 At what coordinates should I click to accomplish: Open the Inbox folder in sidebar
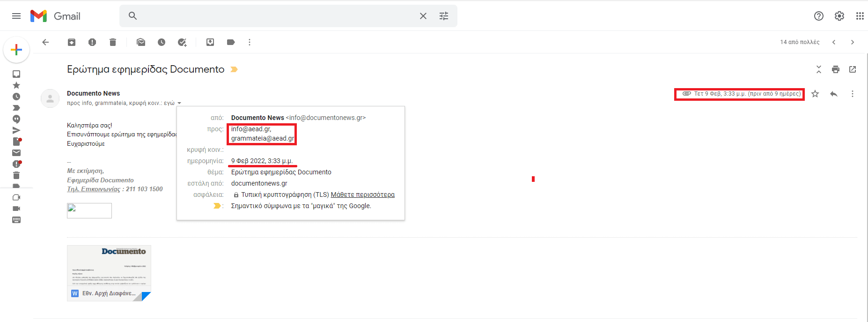[16, 74]
